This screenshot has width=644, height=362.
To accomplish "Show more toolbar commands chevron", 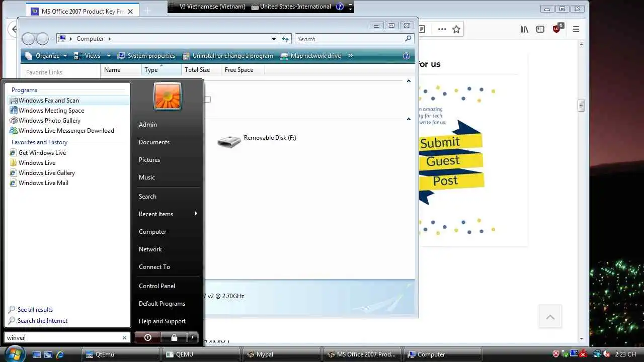I will (350, 56).
